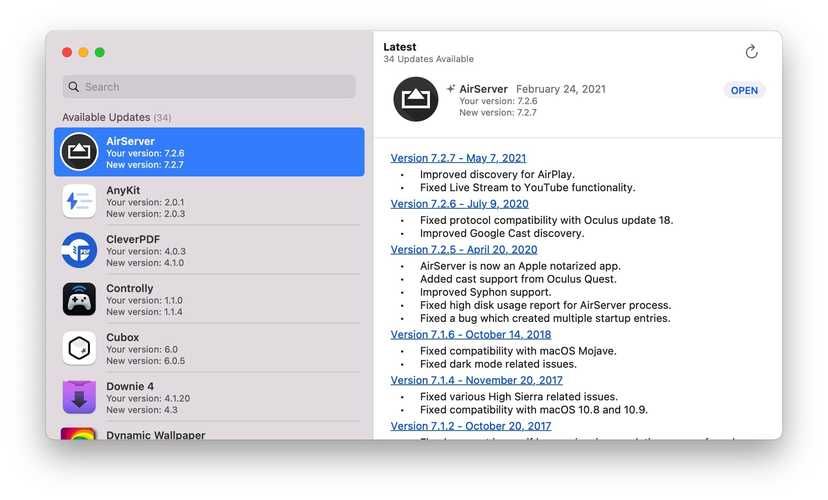Open the Version 7.1.2 - October 20, 2017 link
Image resolution: width=828 pixels, height=500 pixels.
[x=471, y=426]
